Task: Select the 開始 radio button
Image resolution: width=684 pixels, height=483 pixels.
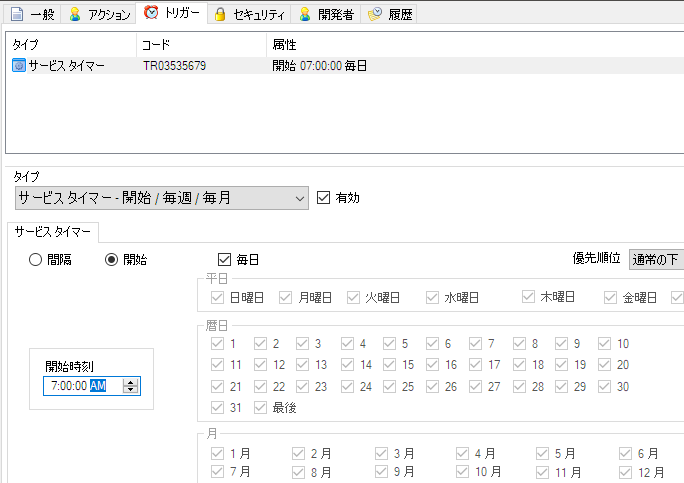Action: pos(112,260)
